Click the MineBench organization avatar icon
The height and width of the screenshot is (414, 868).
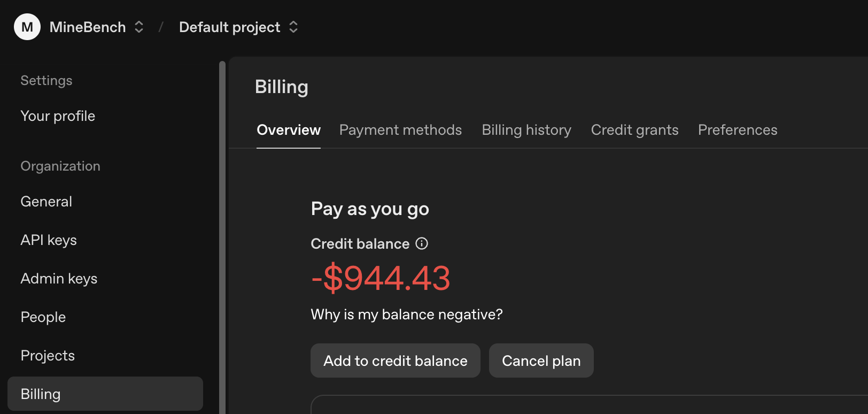[27, 27]
